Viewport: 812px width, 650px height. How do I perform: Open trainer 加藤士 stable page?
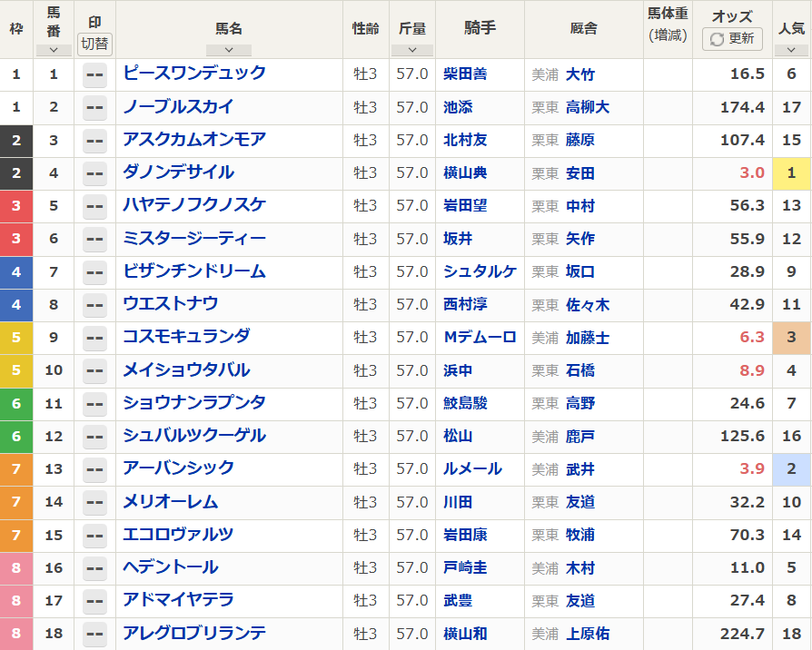(588, 338)
